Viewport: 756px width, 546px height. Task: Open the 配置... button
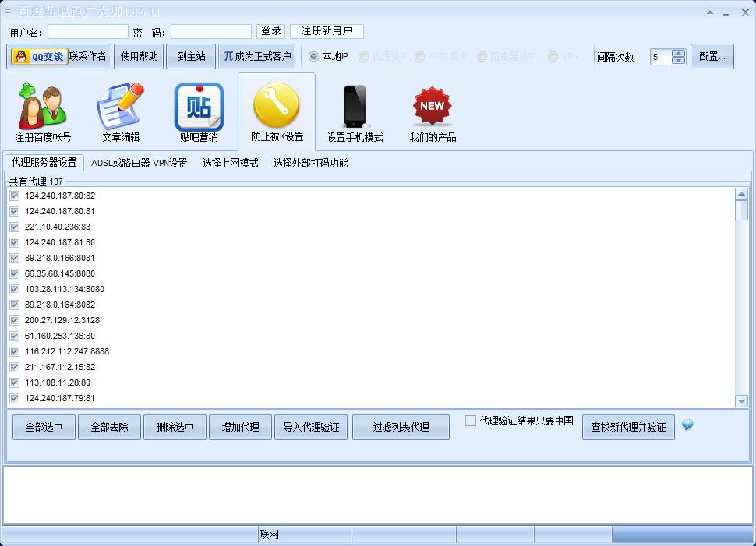point(712,56)
